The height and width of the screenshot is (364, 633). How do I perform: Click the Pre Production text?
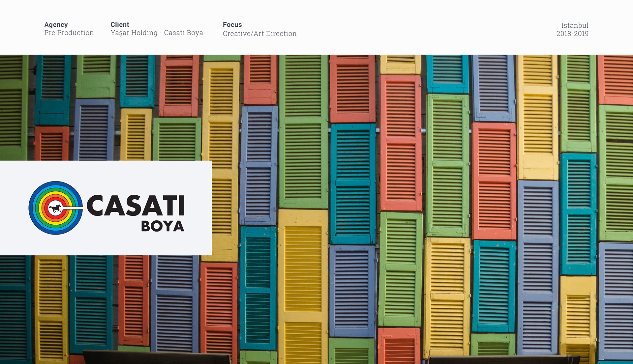pyautogui.click(x=69, y=33)
